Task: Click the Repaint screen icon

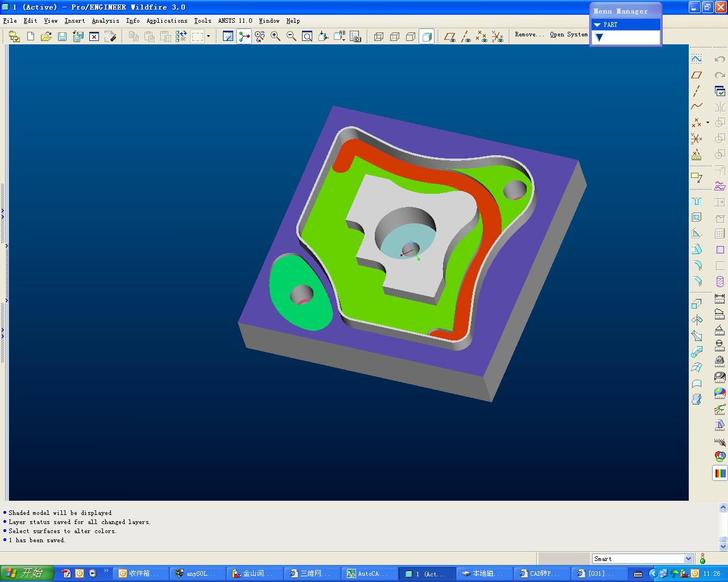Action: [228, 36]
